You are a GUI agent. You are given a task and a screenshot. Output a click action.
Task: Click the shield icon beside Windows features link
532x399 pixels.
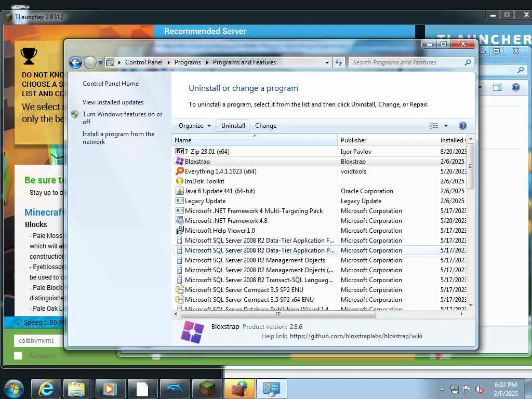(75, 114)
